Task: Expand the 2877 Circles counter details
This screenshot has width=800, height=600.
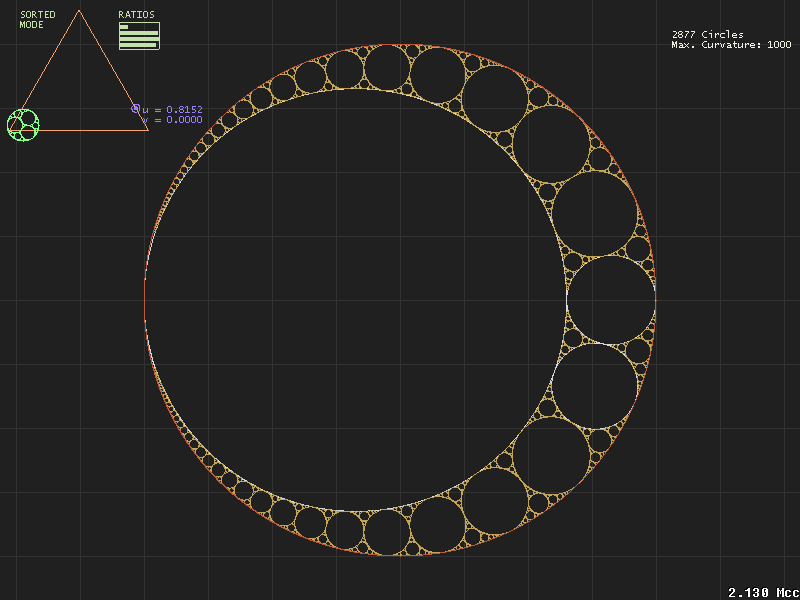Action: point(706,33)
